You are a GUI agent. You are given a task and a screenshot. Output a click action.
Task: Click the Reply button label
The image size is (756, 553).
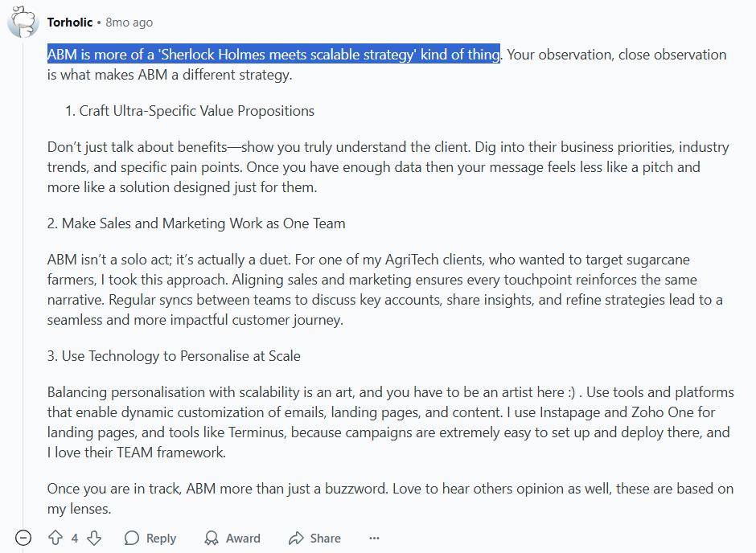160,538
